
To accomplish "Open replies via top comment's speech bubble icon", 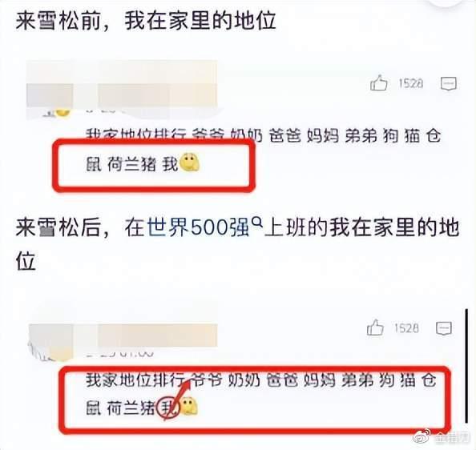I will (449, 83).
